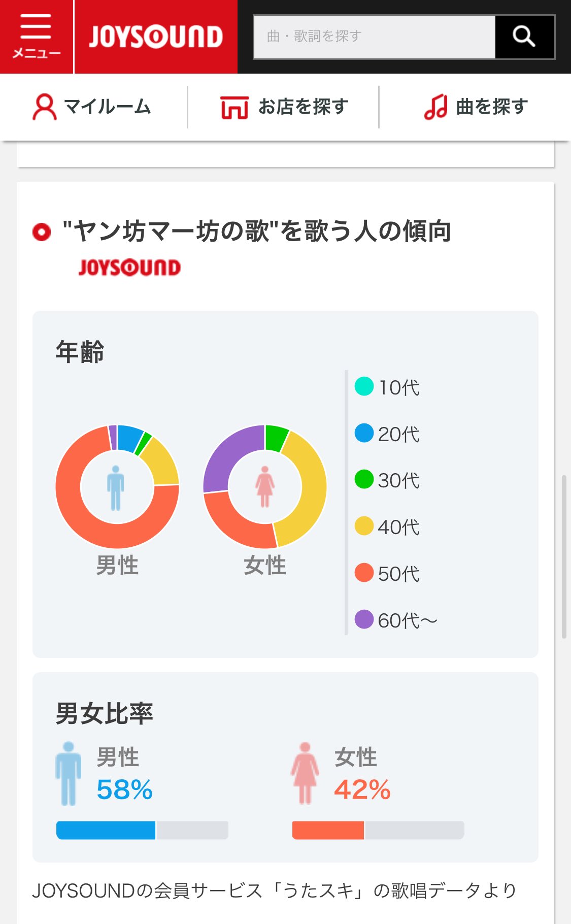
Task: Click the orange 42% female ratio bar
Action: pos(328,830)
